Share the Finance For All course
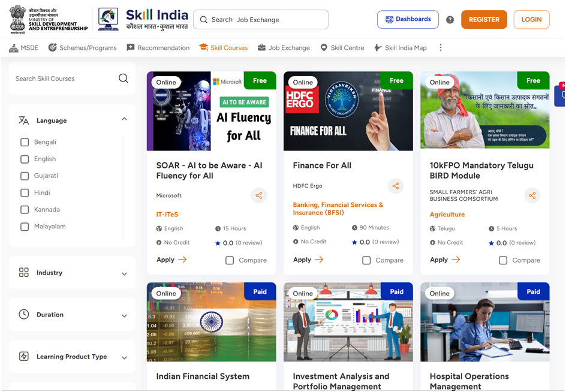566x392 pixels. (396, 186)
